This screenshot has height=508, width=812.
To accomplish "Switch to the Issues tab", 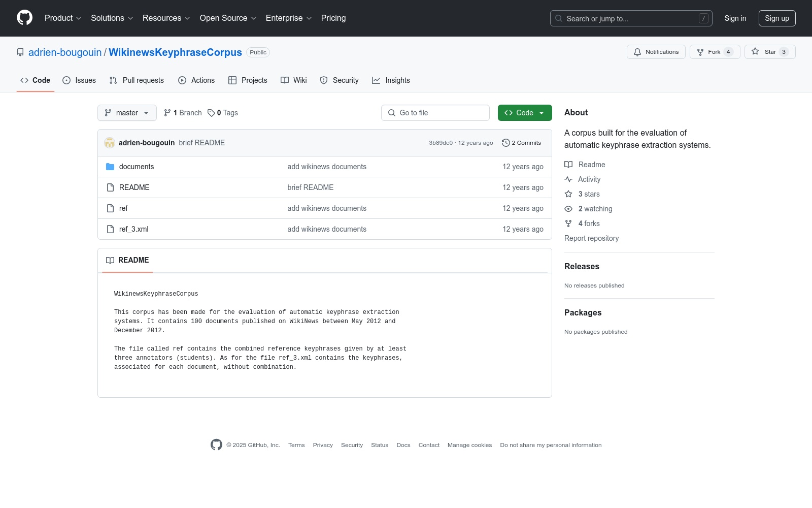I will tap(79, 80).
